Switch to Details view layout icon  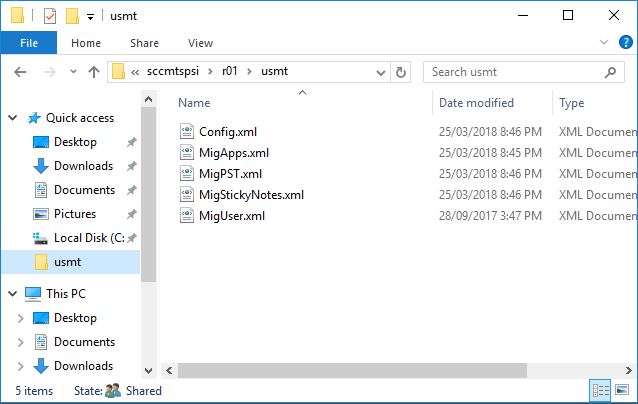coord(601,391)
